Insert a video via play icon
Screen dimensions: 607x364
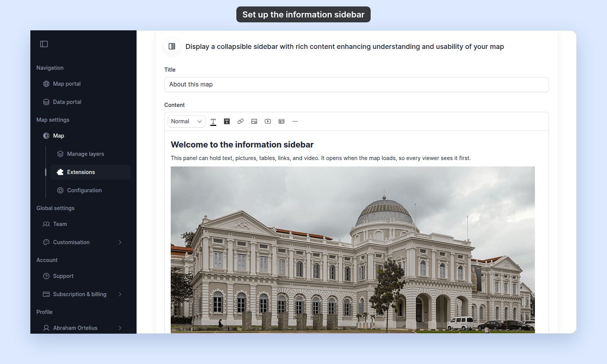coord(268,121)
